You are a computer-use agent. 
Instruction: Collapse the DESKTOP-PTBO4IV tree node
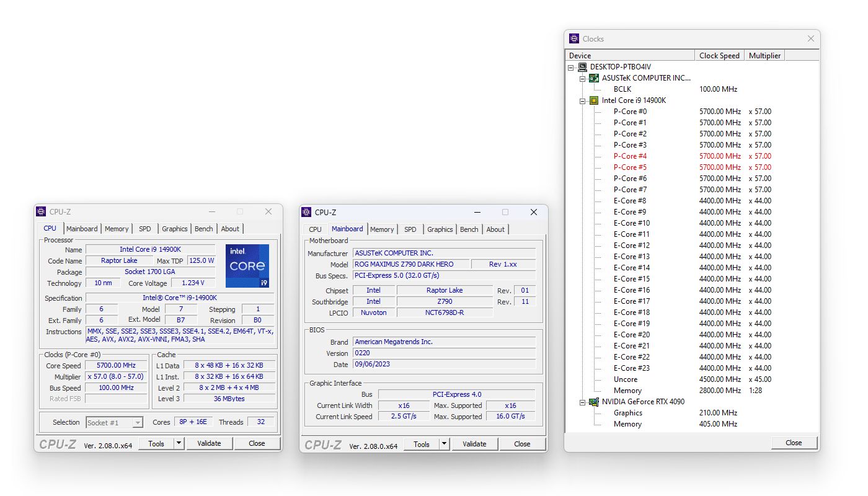click(571, 67)
